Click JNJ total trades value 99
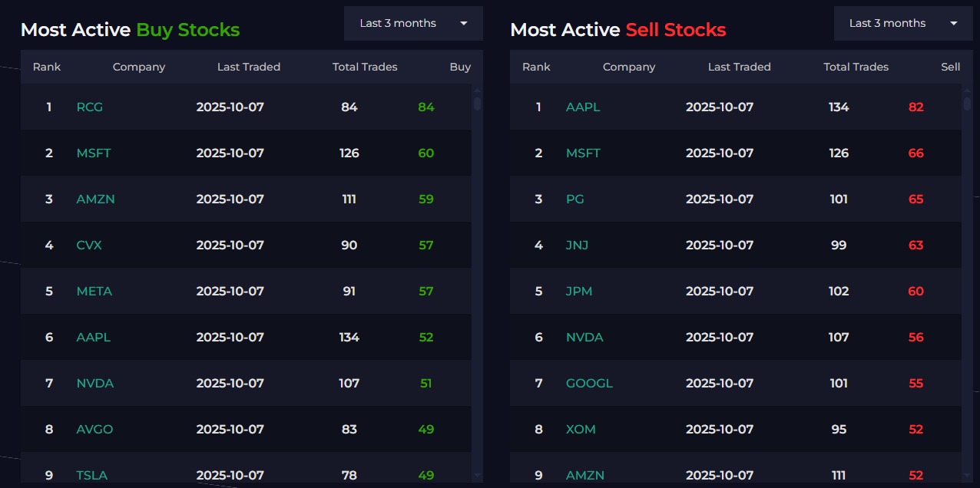 coord(839,245)
